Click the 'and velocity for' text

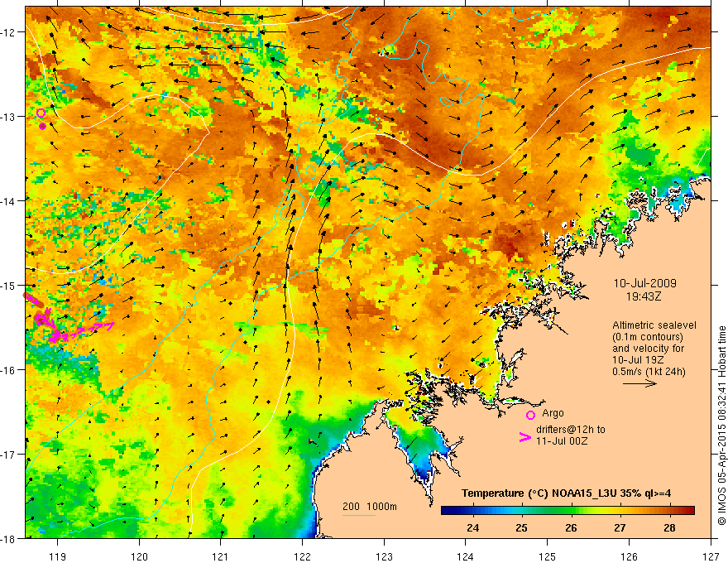click(648, 348)
